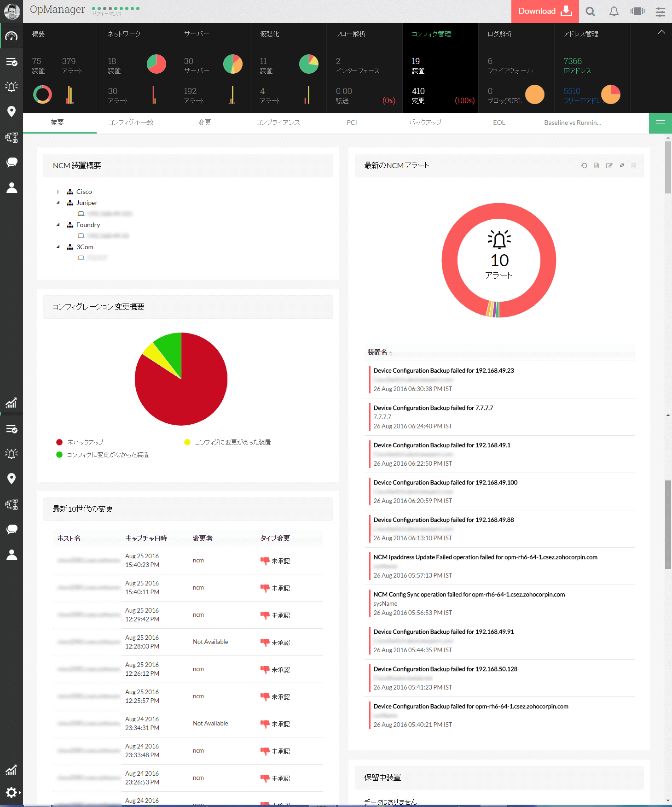The width and height of the screenshot is (672, 807).
Task: Toggle the コンフィグに変更があった装置 legend entry
Action: tap(227, 442)
